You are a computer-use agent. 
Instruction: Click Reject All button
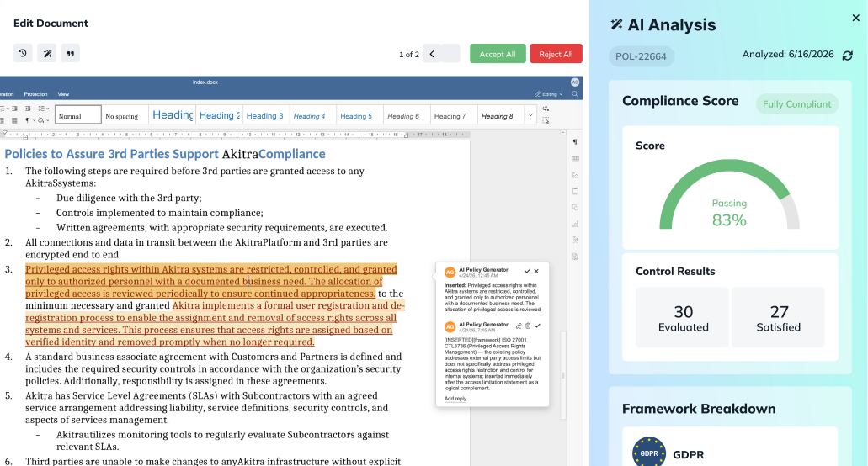[556, 54]
